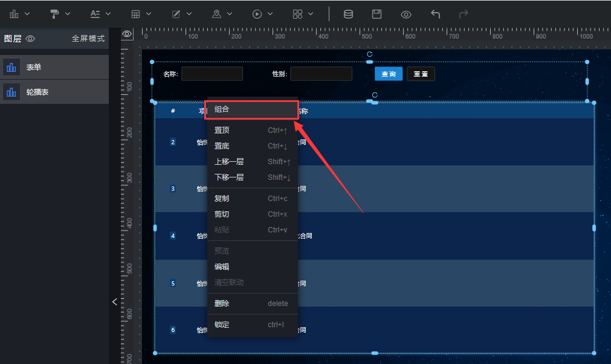Collapse the left layer panel arrow
Viewport: 611px width, 364px height.
(114, 302)
